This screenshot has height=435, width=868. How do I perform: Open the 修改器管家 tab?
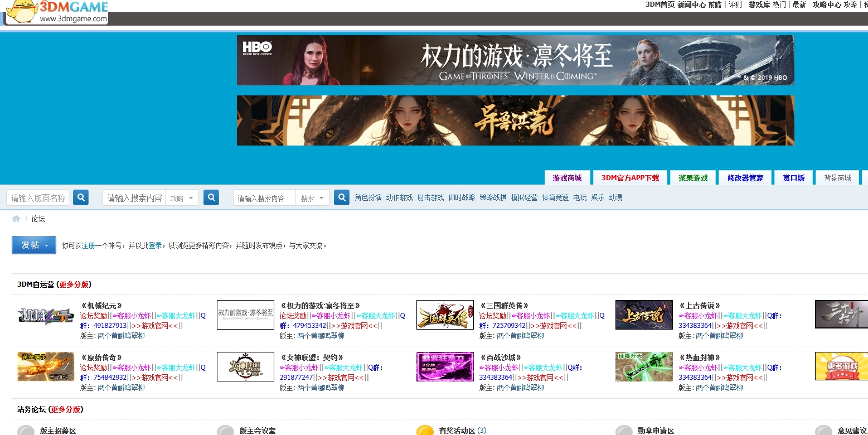click(745, 178)
